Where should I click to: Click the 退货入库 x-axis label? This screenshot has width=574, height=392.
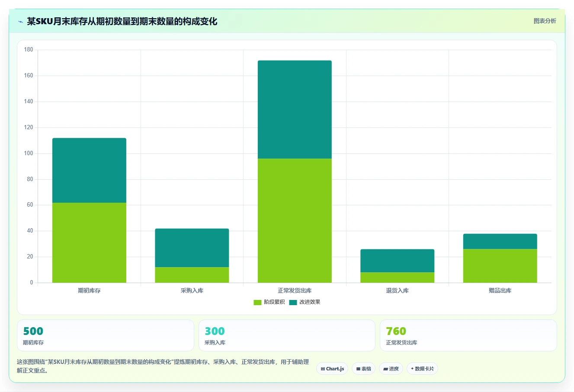coord(397,290)
